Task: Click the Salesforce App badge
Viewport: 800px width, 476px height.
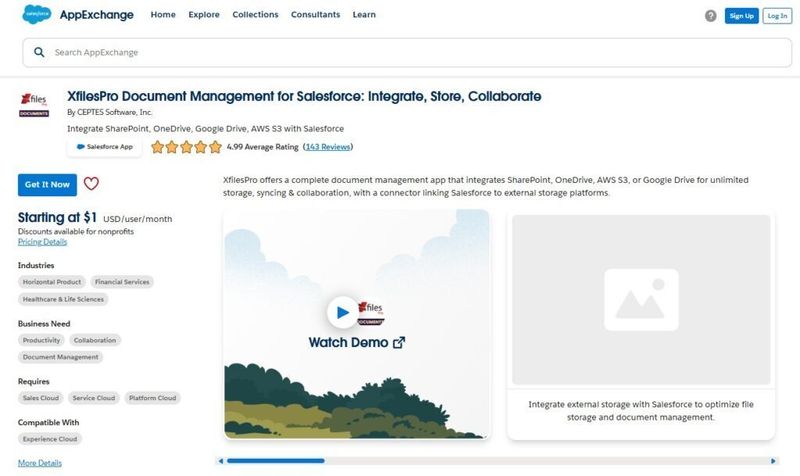Action: [x=105, y=147]
